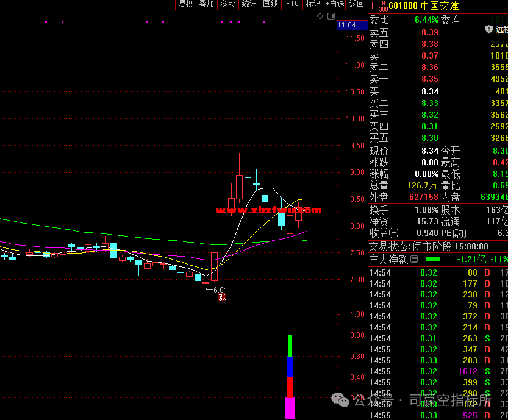The image size is (508, 420).
Task: Open the 复权 menu
Action: tap(186, 4)
